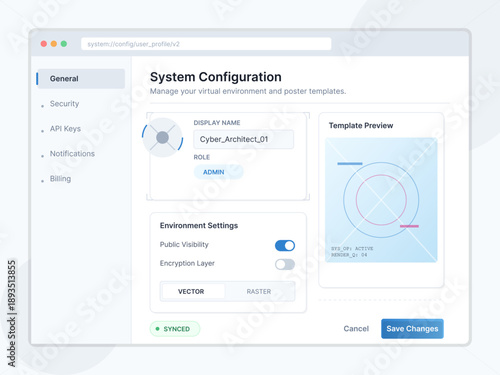Image resolution: width=500 pixels, height=375 pixels.
Task: Click the profile avatar placeholder
Action: [162, 137]
